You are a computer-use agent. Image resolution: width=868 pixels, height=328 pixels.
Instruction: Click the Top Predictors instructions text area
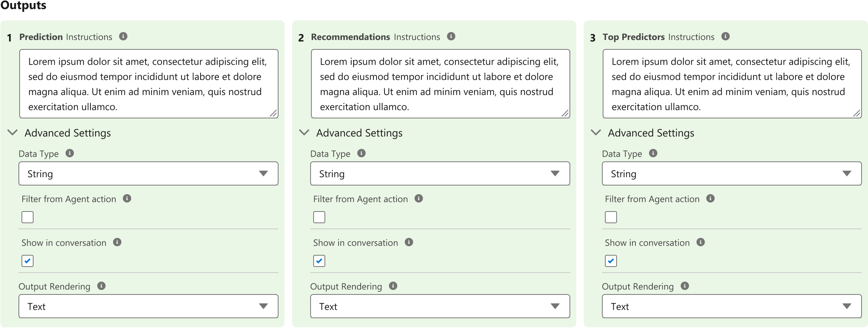pos(732,84)
